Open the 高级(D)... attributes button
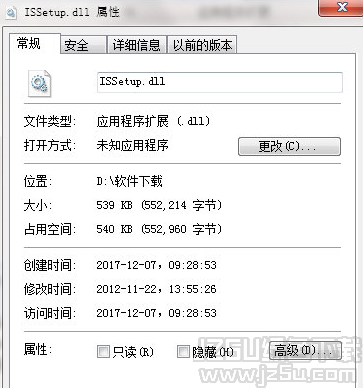Viewport: 363px width, 388px height. point(305,350)
